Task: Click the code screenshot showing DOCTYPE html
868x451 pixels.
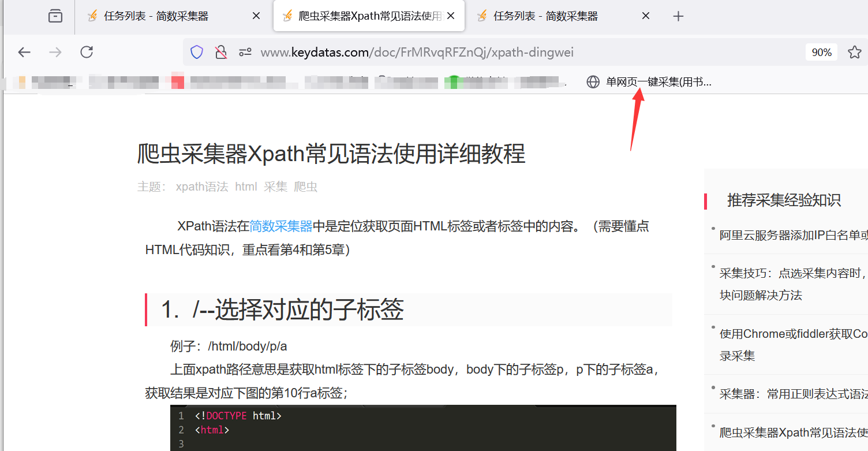Action: click(423, 428)
